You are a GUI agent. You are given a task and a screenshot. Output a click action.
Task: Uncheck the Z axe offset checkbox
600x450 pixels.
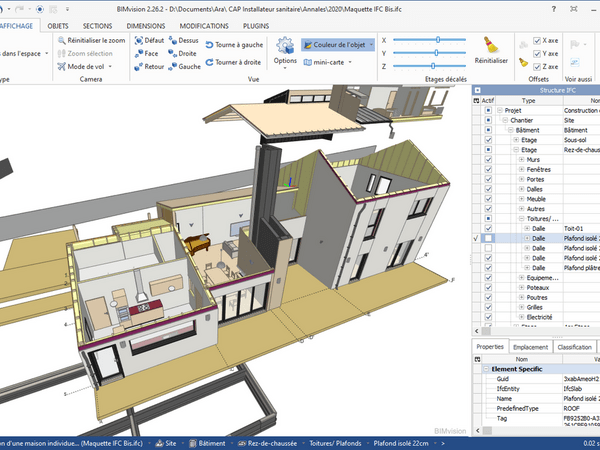[537, 67]
